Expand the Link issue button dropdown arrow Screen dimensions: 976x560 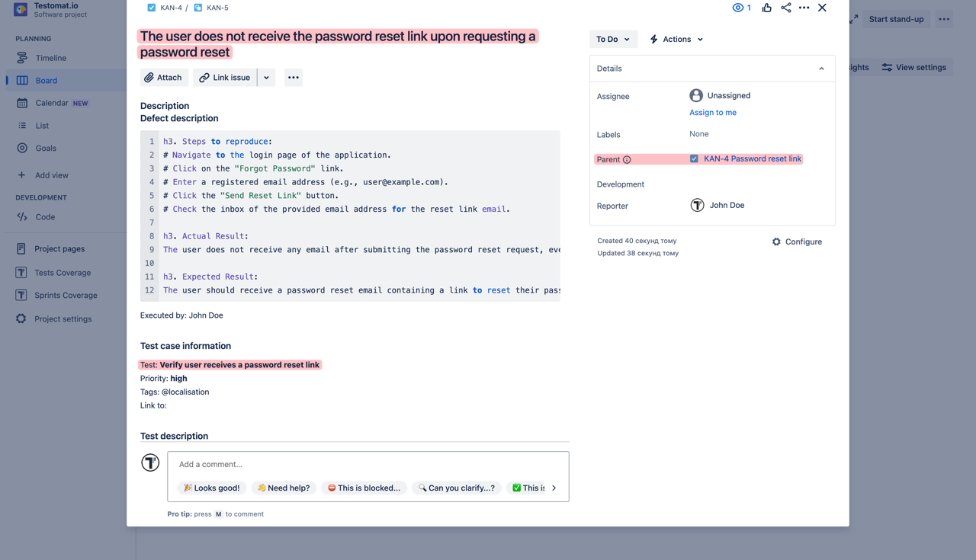(x=266, y=77)
